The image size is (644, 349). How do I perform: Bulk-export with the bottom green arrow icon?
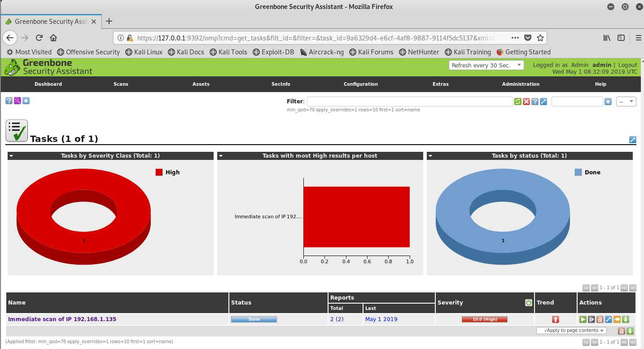pyautogui.click(x=630, y=331)
